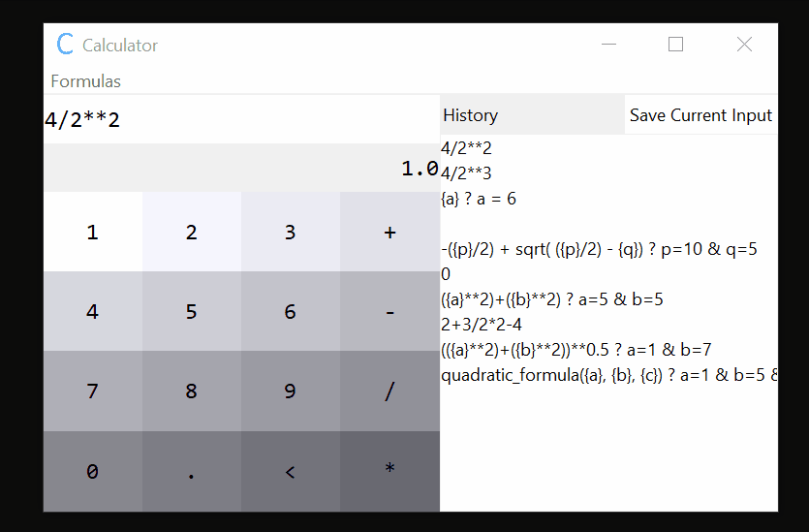Click the digit 3 button
809x532 pixels.
[291, 233]
